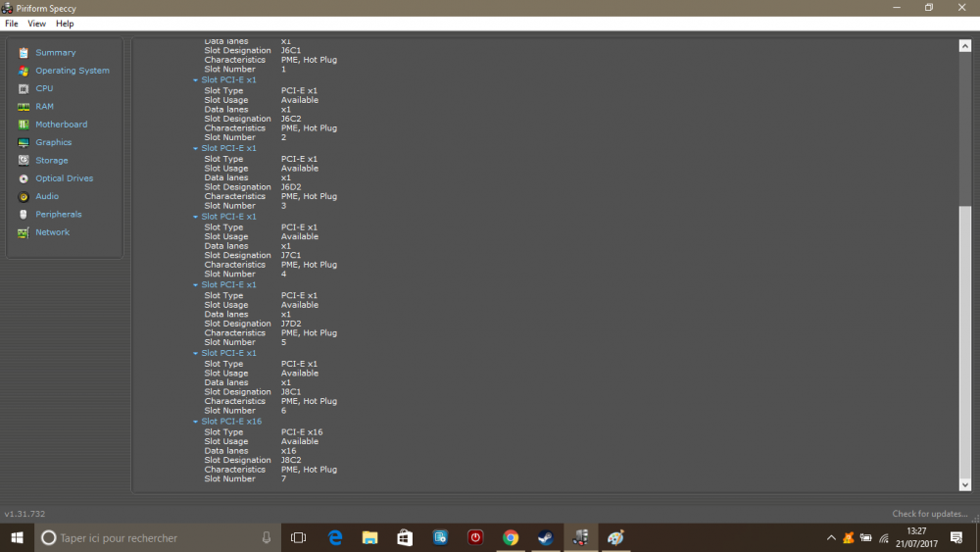
Task: Open the Peripherals mouse icon
Action: pos(24,215)
